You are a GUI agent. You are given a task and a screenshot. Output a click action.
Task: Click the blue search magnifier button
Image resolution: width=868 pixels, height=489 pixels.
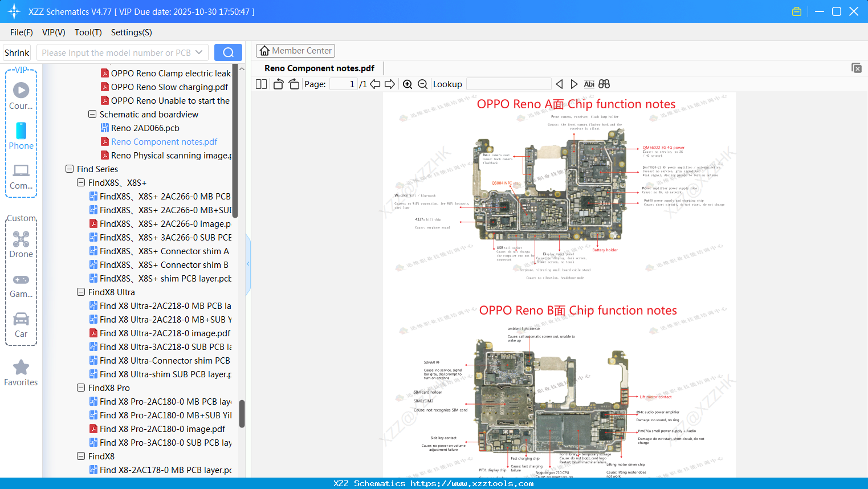(228, 52)
